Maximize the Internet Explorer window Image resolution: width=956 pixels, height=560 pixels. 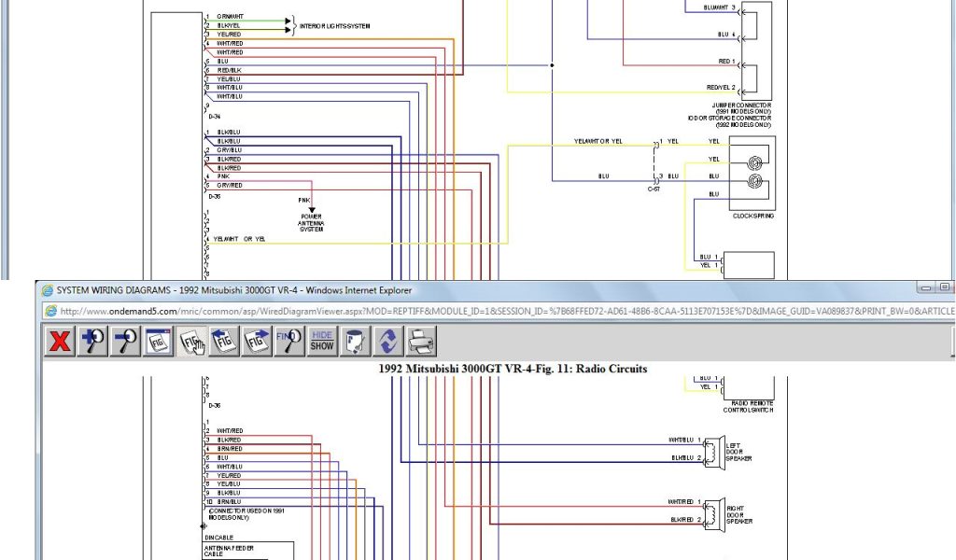pos(946,287)
